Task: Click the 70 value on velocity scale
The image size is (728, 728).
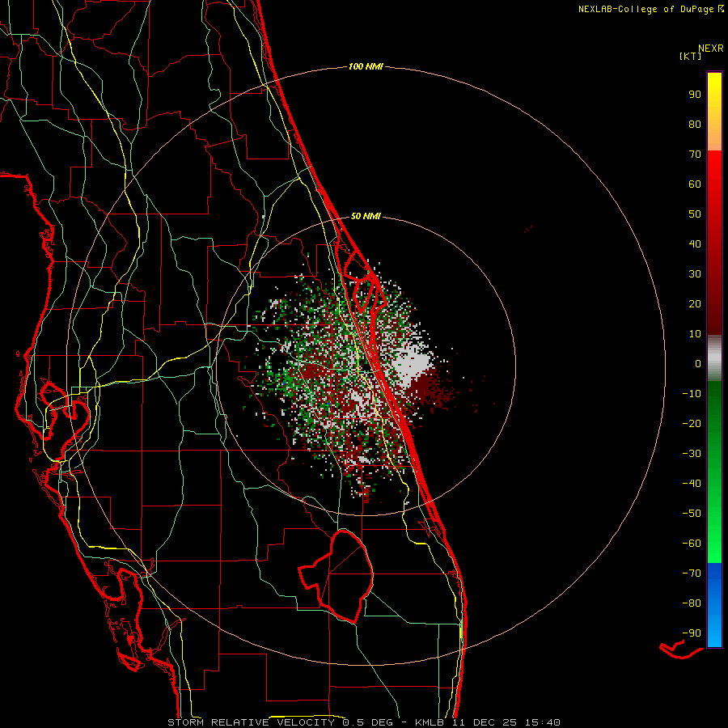Action: click(695, 154)
